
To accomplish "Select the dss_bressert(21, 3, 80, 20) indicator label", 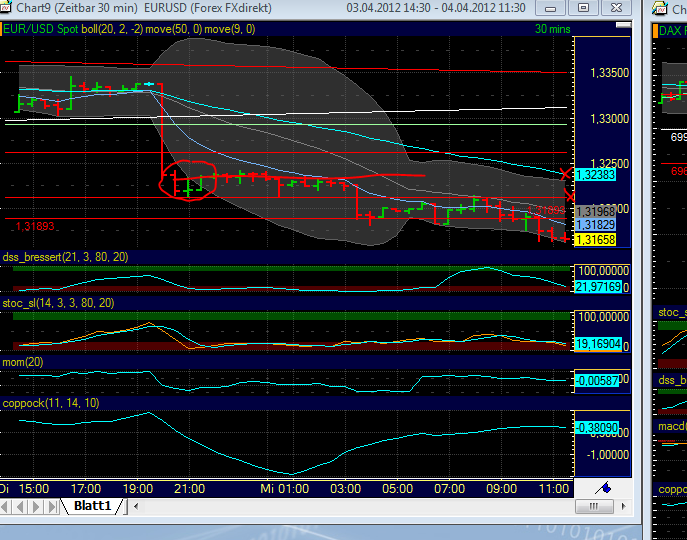I will tap(65, 257).
